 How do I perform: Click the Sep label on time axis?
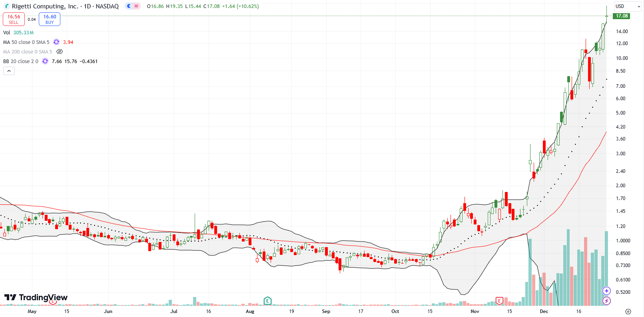point(326,311)
